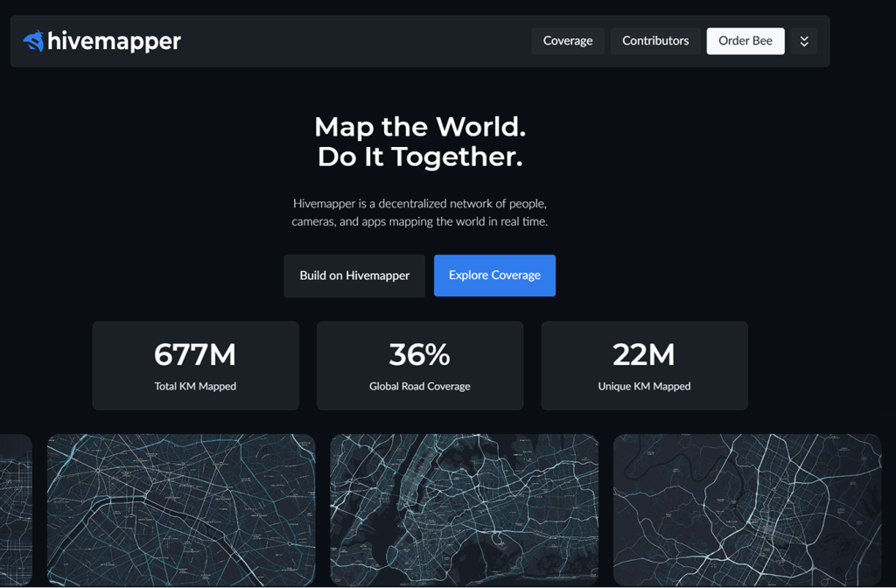Click the 677M figure
The height and width of the screenshot is (588, 896).
pyautogui.click(x=195, y=354)
